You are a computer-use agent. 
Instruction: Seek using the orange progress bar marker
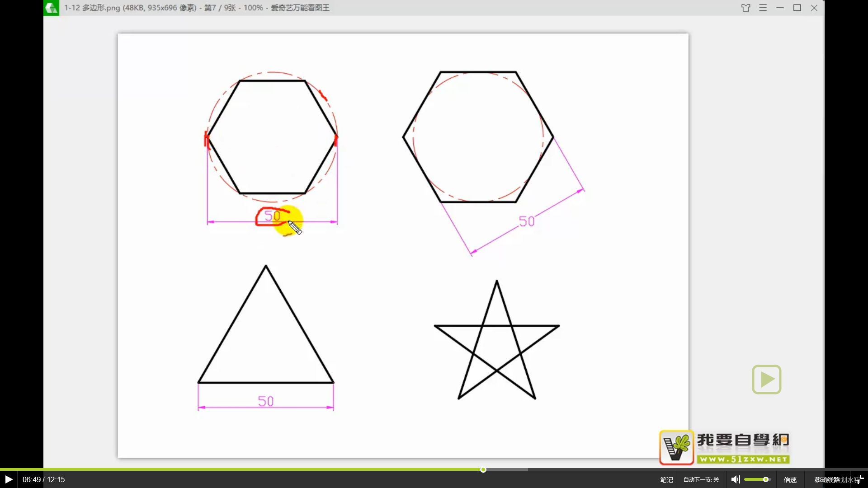[x=483, y=469]
